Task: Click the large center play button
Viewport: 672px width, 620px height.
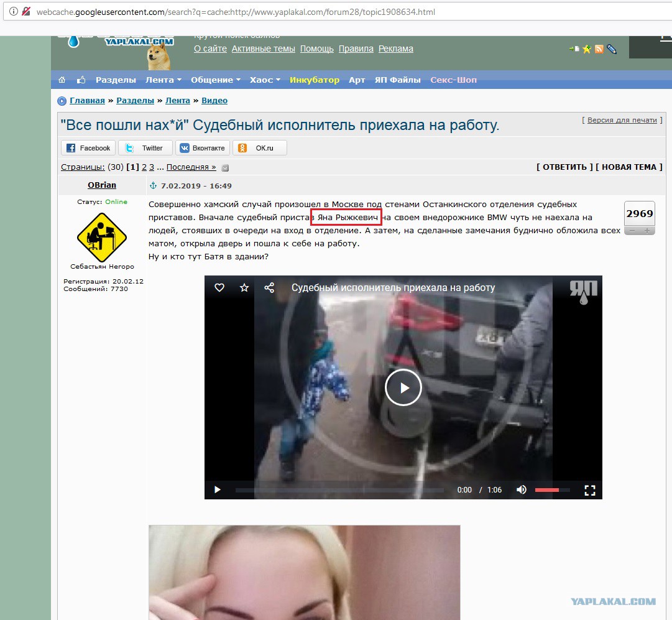Action: coord(403,387)
